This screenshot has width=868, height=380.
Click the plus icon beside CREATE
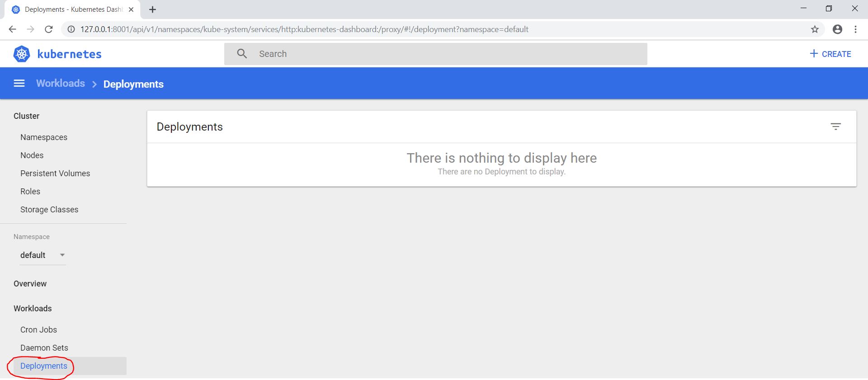[814, 54]
